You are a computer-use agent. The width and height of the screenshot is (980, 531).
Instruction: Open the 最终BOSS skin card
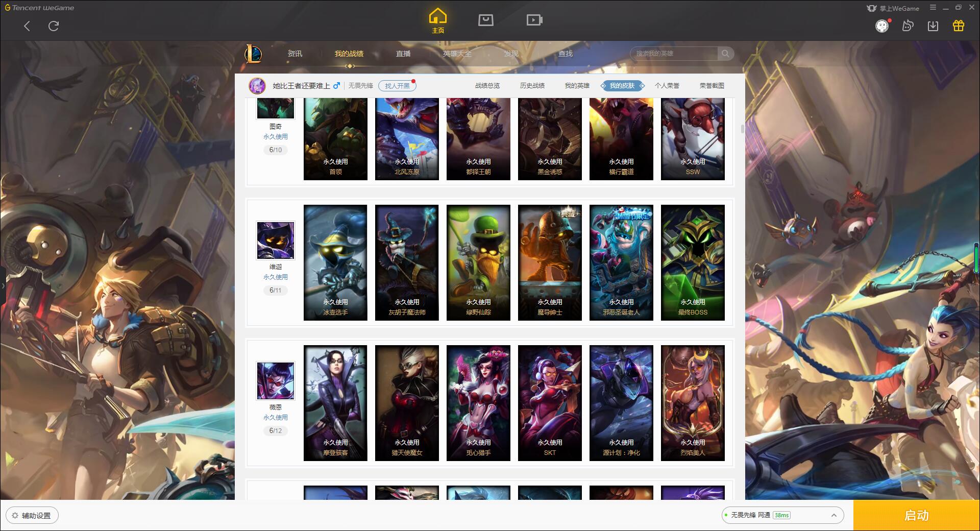(693, 263)
